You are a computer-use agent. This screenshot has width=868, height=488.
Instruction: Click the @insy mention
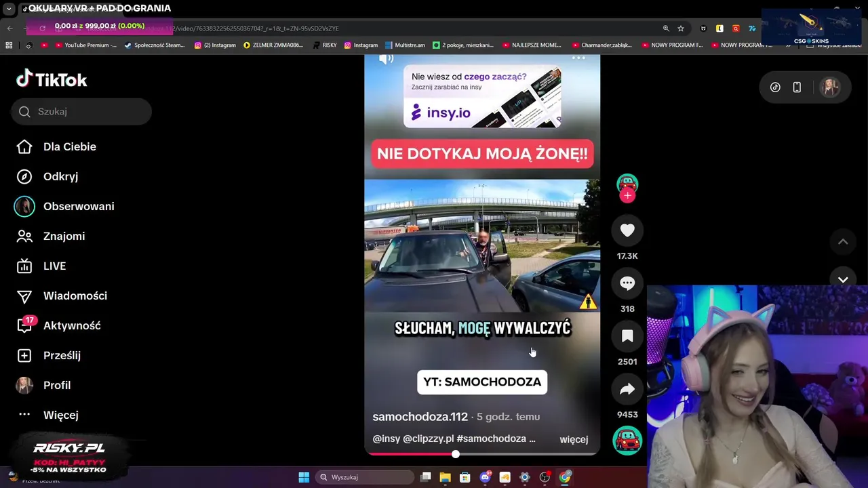tap(387, 439)
